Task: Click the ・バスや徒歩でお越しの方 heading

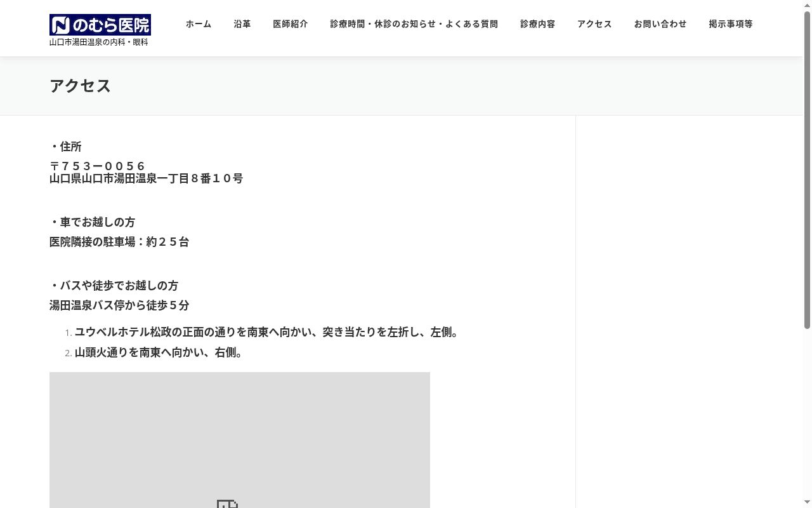Action: coord(114,286)
